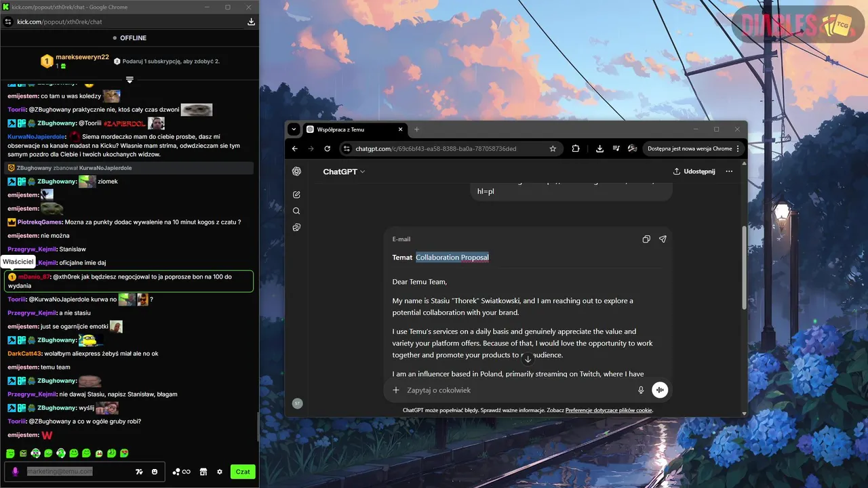The image size is (868, 488).
Task: Open site info icon beside chatgpt.com URL
Action: tap(347, 148)
